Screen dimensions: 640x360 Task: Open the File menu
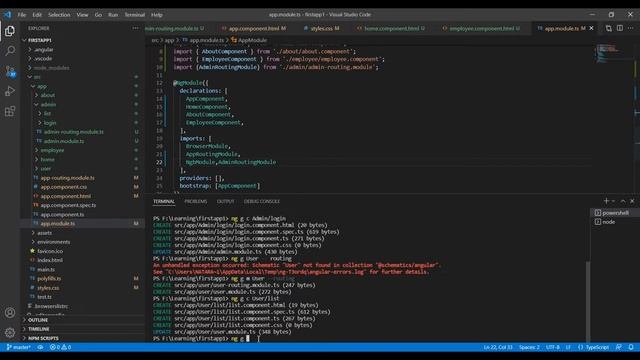point(22,15)
